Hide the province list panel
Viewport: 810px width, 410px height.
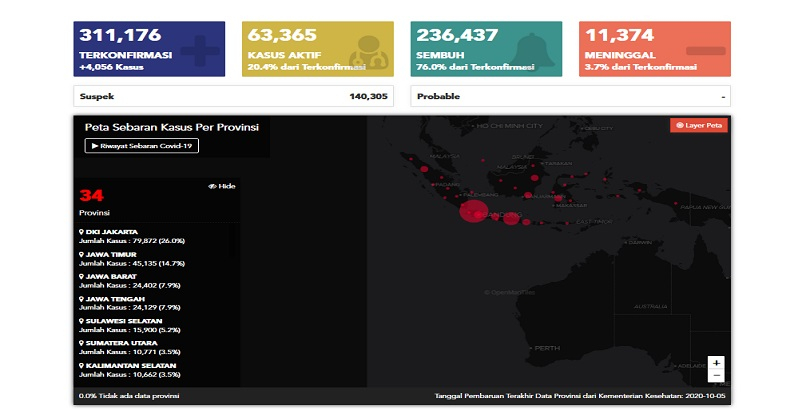(222, 186)
